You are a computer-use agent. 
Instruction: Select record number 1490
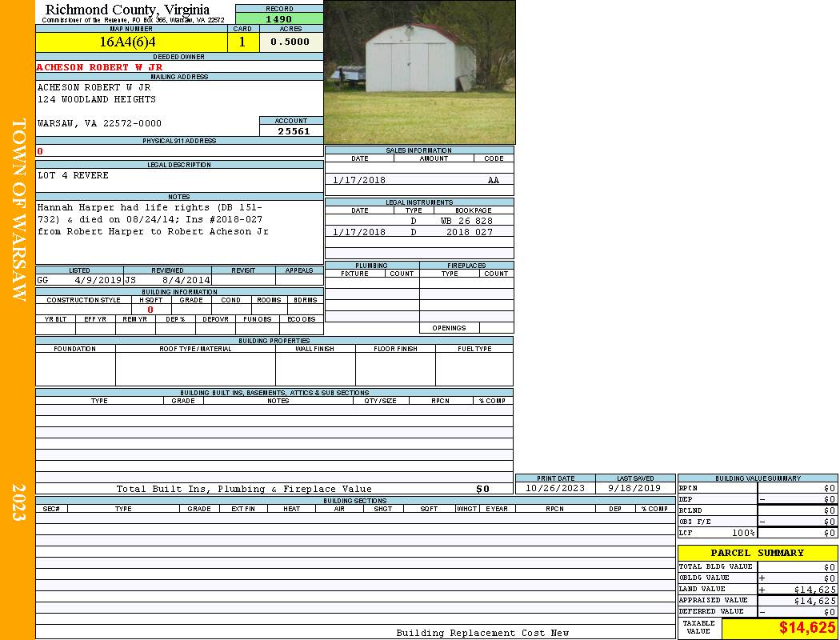click(279, 18)
